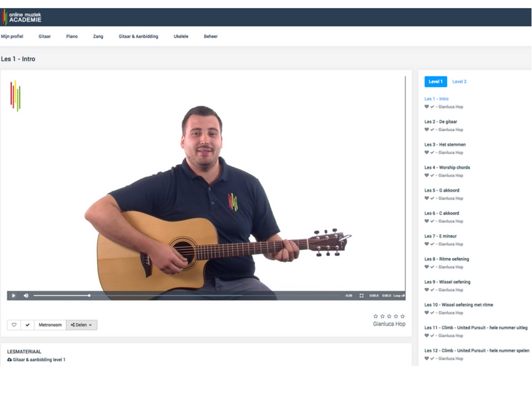Open the Piano menu item
Screen dimensions: 532x399
tap(72, 37)
